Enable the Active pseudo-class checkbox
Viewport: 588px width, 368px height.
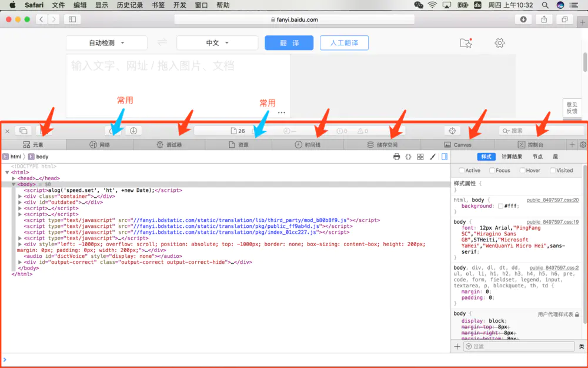pos(462,171)
